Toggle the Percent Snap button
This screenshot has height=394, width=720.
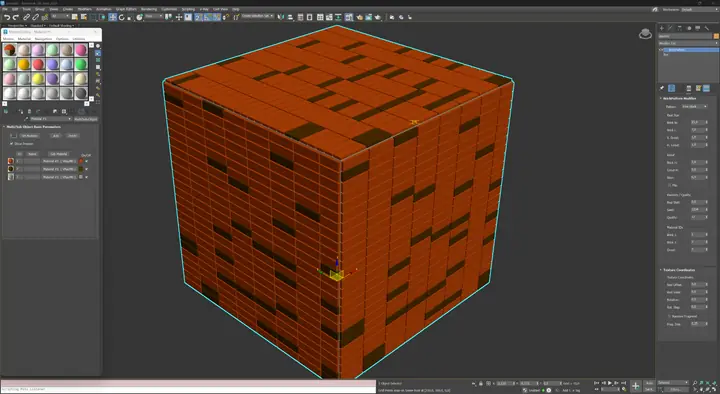coord(216,17)
